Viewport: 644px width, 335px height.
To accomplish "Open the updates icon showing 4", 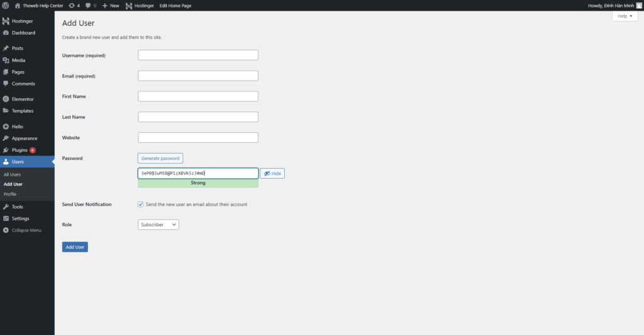I will point(72,6).
